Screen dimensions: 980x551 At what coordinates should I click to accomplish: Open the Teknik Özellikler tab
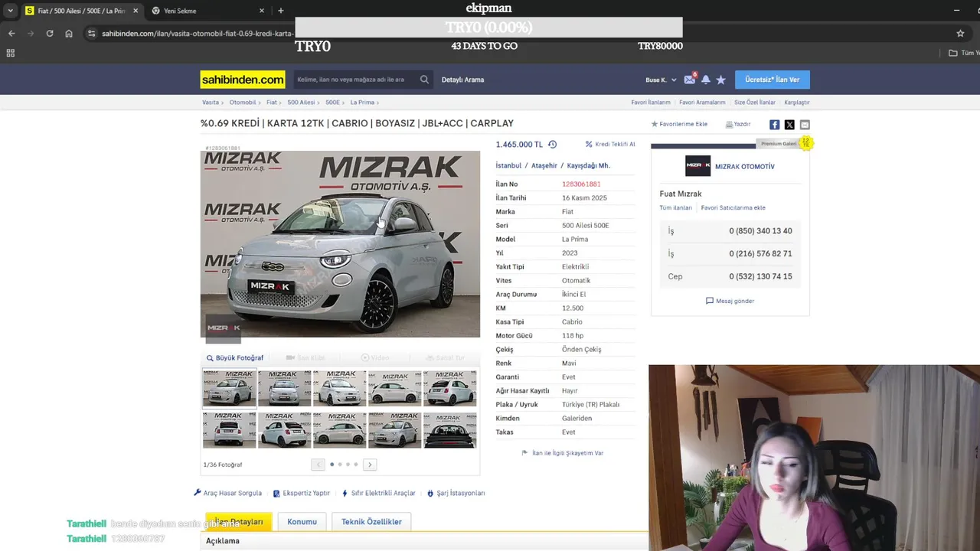coord(371,522)
